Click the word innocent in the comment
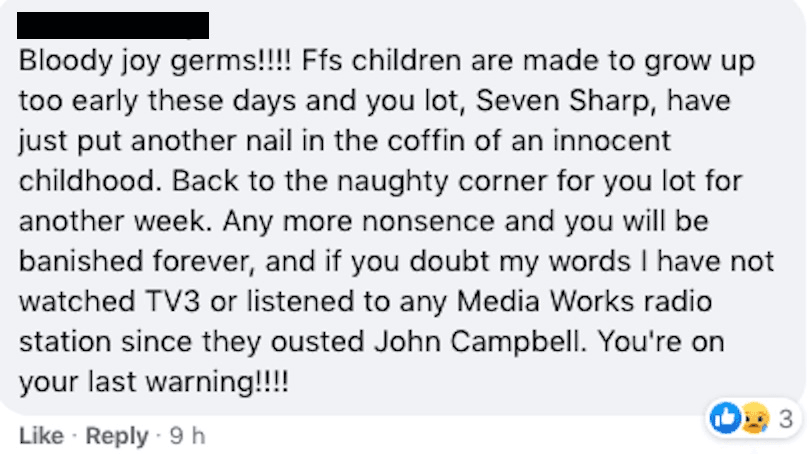The width and height of the screenshot is (810, 454). click(x=612, y=140)
